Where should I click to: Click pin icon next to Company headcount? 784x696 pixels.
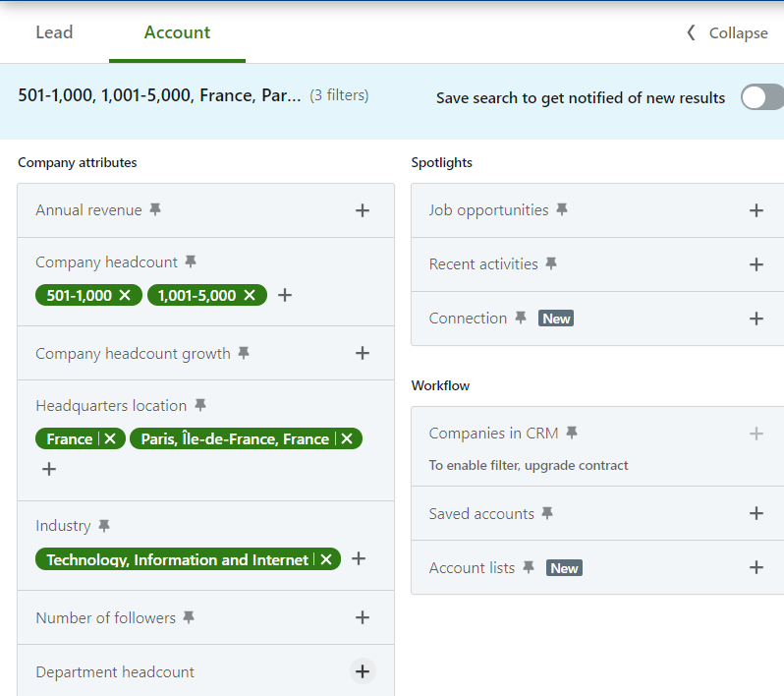(191, 262)
